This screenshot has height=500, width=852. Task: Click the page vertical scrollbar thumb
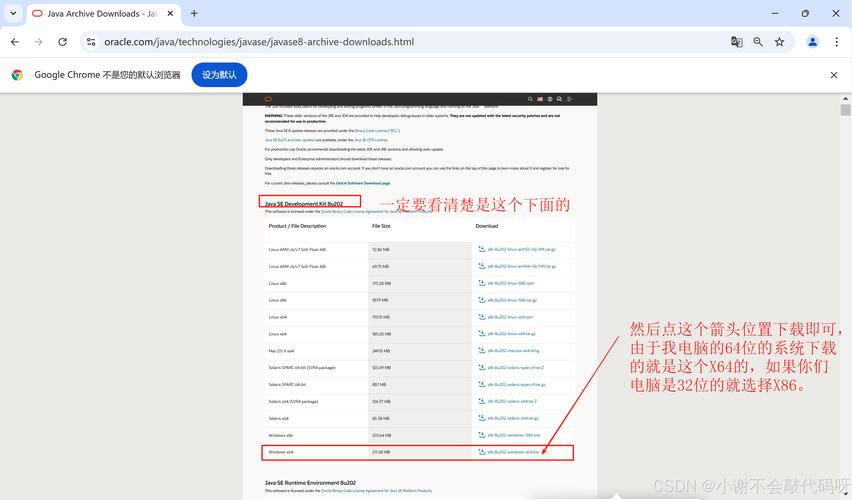click(845, 110)
